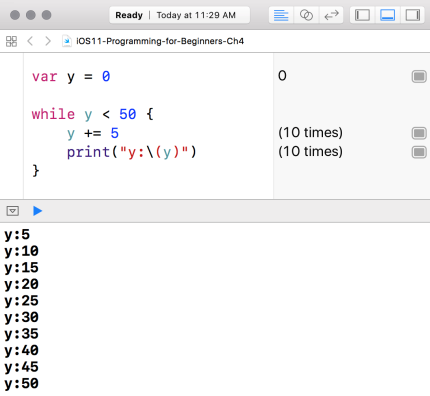Run the playground with the blue play button

point(37,211)
